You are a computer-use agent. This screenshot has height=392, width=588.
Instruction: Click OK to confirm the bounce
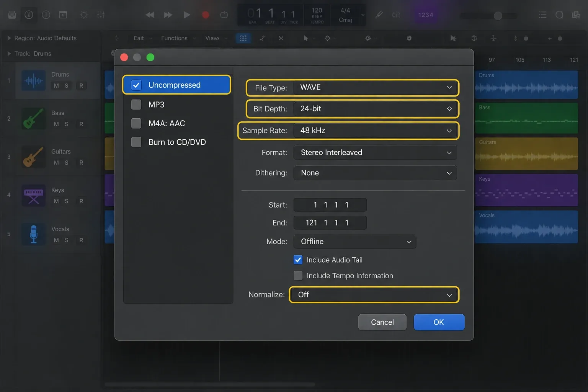pyautogui.click(x=439, y=322)
